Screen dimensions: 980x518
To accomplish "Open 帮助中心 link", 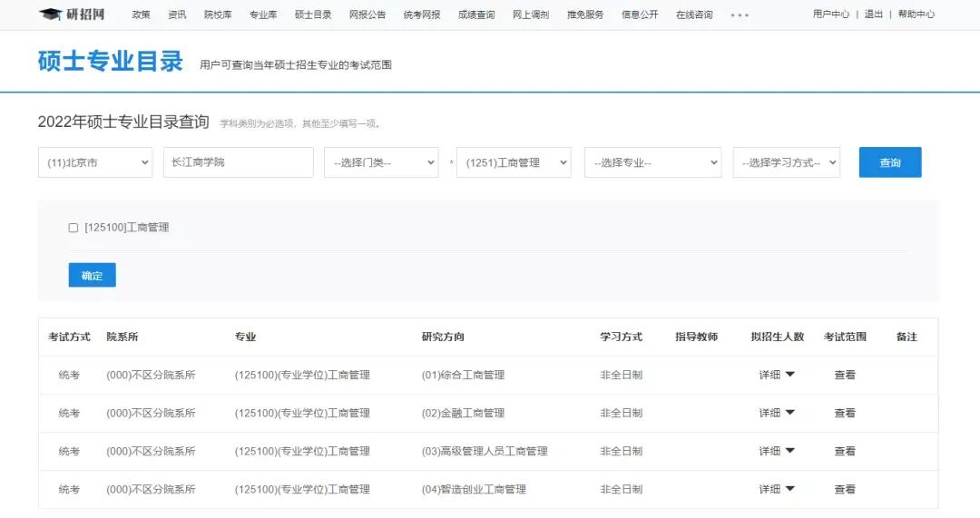I will click(916, 14).
